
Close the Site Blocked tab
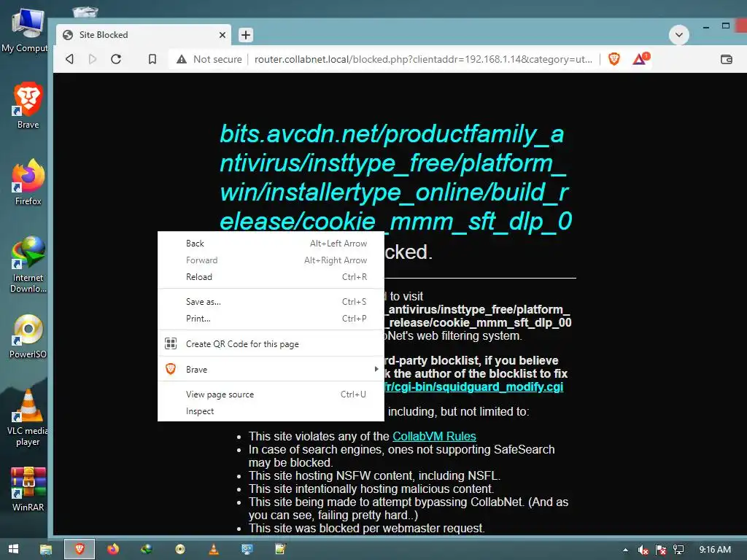coord(222,35)
